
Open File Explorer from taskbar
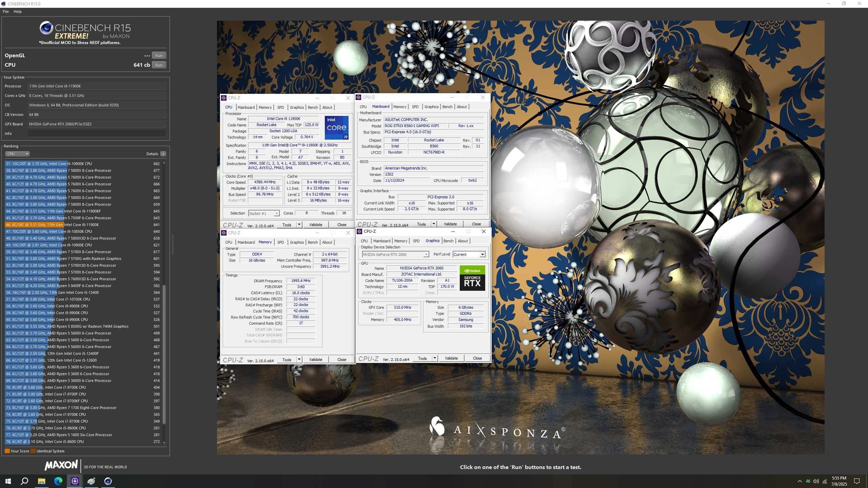[x=41, y=481]
